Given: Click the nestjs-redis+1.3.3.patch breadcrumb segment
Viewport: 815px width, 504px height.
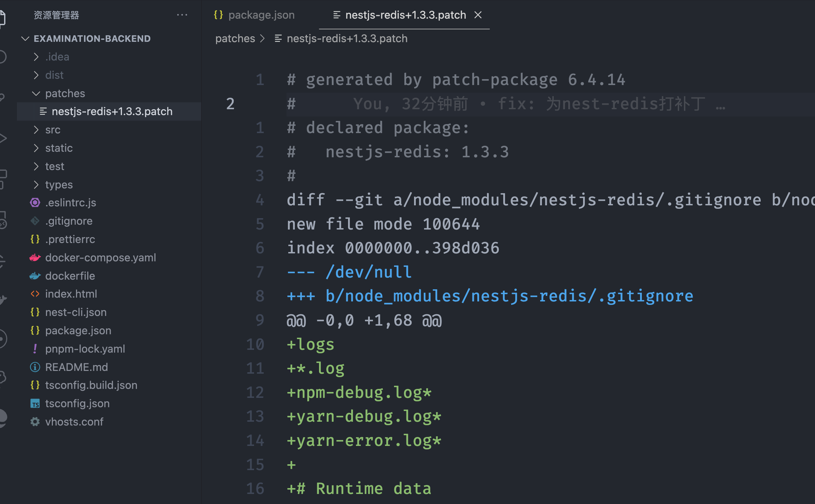Looking at the screenshot, I should [347, 38].
